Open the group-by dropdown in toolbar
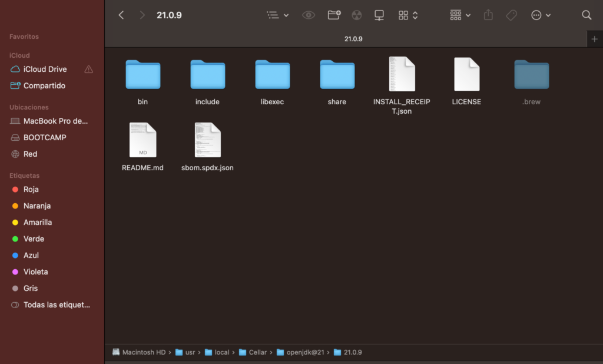 click(x=460, y=15)
